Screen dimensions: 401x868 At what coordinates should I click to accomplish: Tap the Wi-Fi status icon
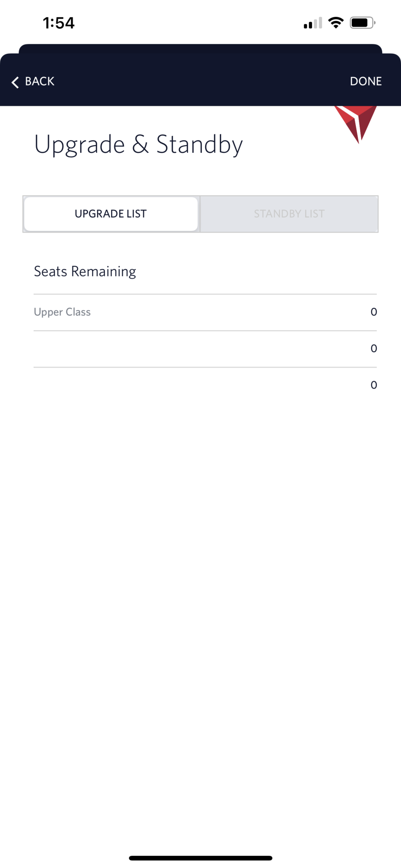(336, 23)
